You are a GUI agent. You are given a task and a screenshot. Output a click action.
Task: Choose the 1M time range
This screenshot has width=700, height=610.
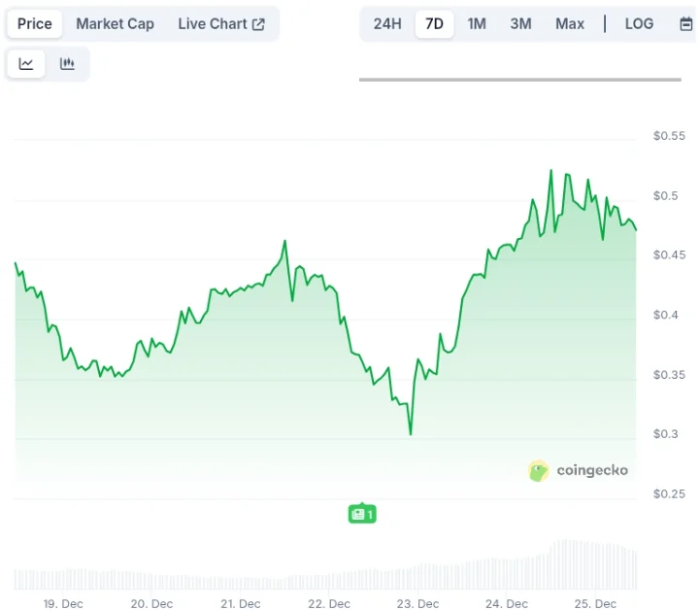[477, 24]
